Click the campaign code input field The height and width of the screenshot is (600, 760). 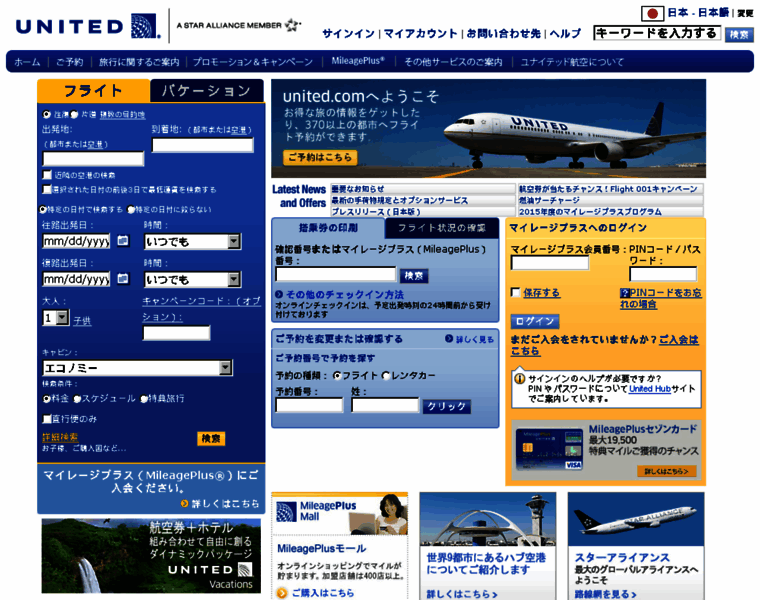pos(176,333)
